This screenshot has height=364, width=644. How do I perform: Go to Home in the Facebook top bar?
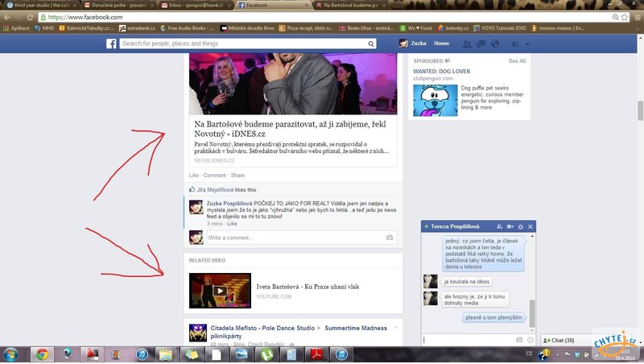click(x=441, y=43)
